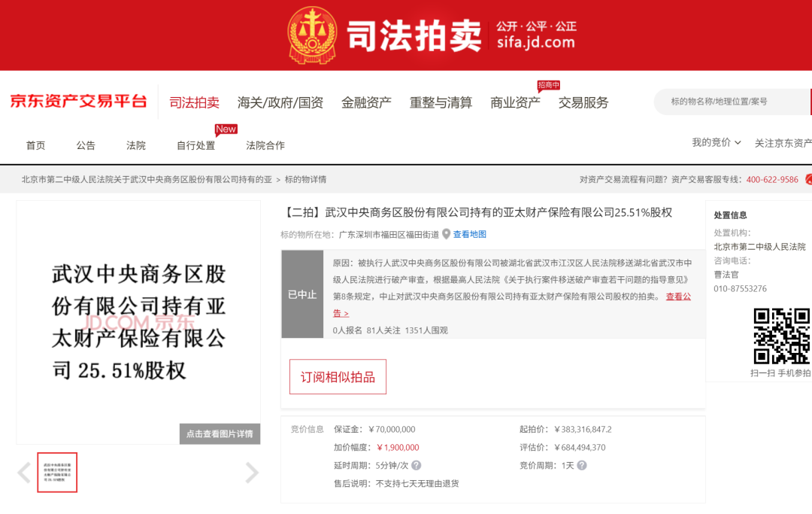Click help icon next to 竞价周期
Viewport: 812px width, 514px height.
(x=581, y=466)
